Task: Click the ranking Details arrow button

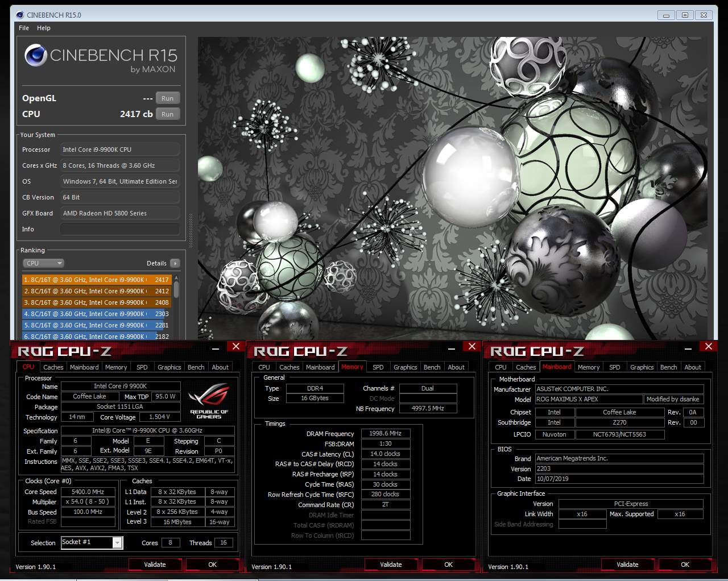Action: [175, 263]
